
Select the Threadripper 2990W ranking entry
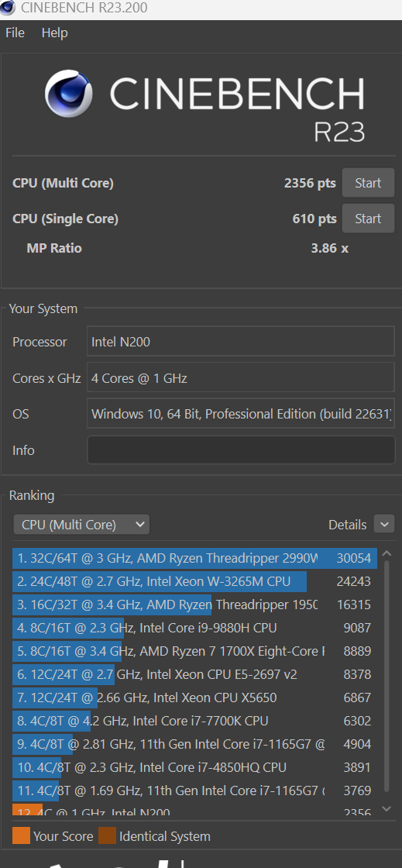[x=194, y=558]
